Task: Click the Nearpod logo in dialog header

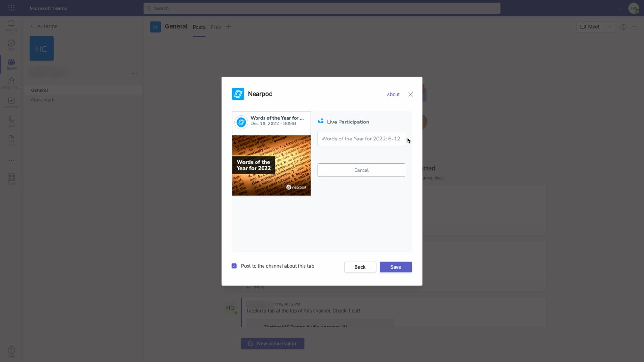Action: [238, 94]
